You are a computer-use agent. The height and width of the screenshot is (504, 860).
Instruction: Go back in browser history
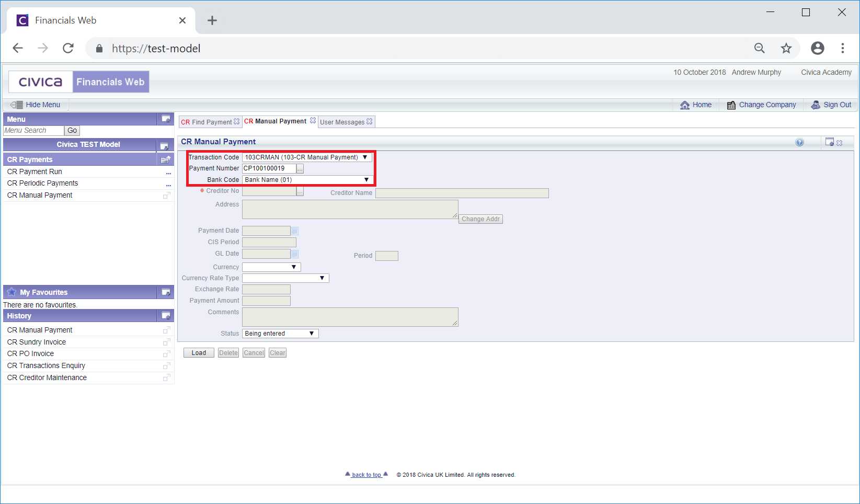pyautogui.click(x=18, y=48)
